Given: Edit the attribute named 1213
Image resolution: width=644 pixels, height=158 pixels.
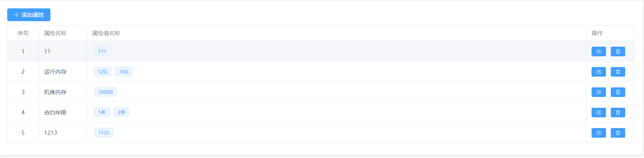Looking at the screenshot, I should click(x=598, y=133).
